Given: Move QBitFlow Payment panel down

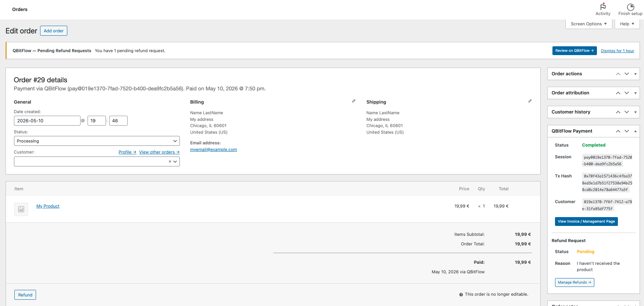Looking at the screenshot, I should click(627, 131).
